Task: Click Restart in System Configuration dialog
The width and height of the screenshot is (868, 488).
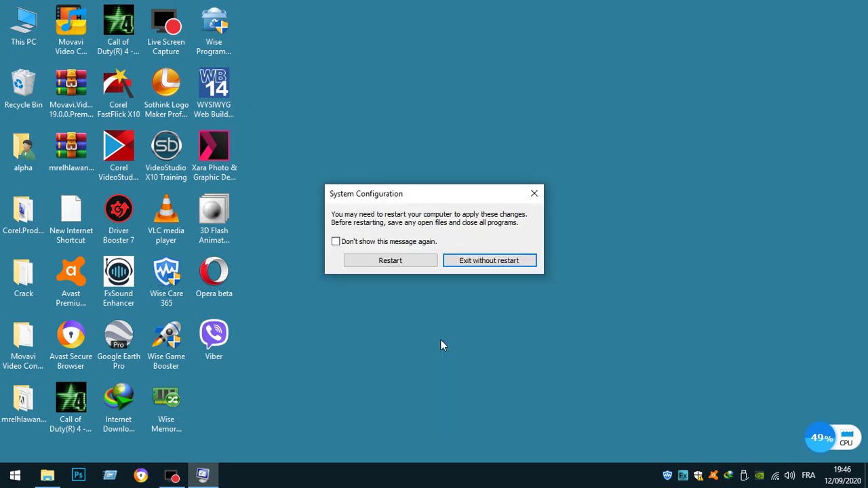Action: [390, 260]
